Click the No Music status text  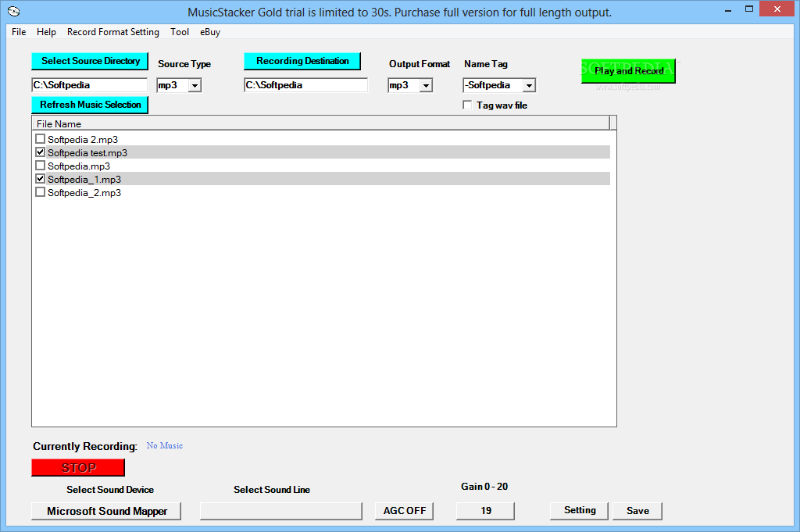click(164, 445)
